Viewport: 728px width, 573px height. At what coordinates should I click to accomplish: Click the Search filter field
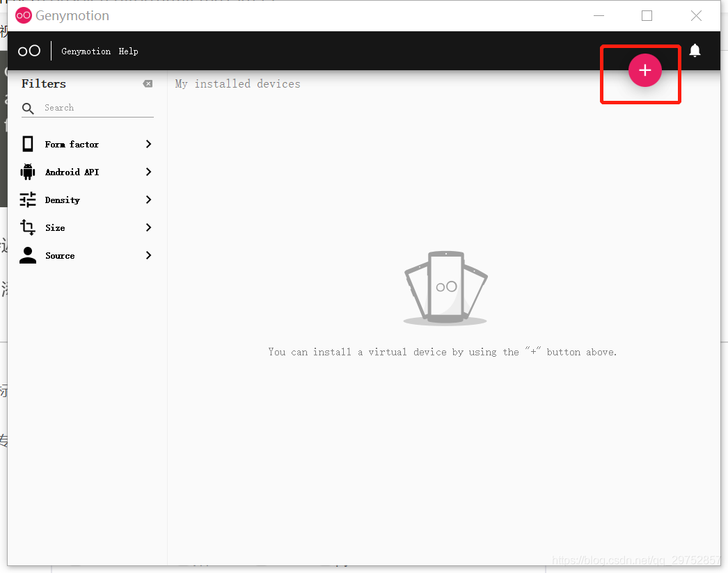click(x=88, y=108)
